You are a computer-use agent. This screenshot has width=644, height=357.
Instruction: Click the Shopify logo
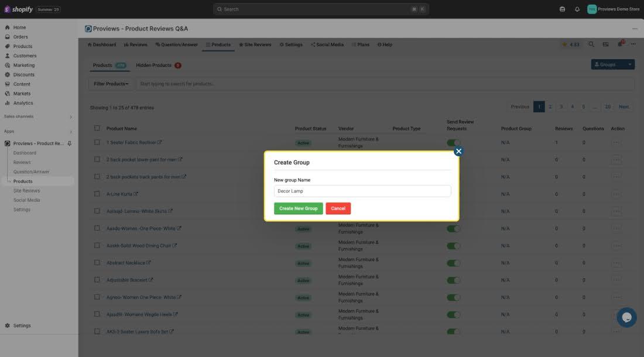(19, 9)
